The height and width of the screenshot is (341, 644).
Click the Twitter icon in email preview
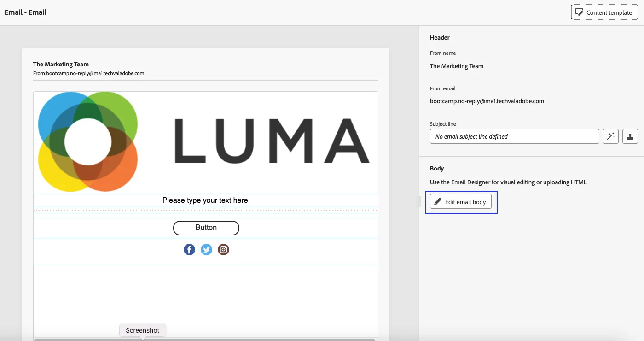click(x=206, y=250)
